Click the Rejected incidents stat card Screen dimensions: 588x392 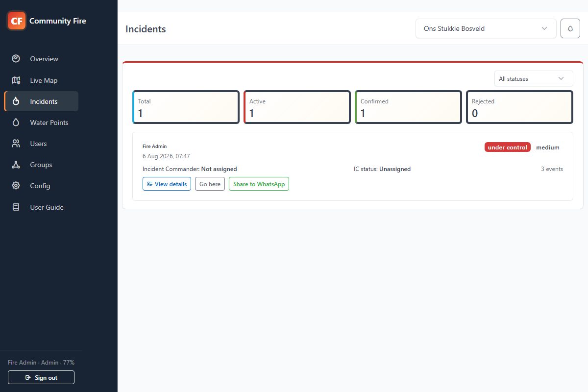click(519, 107)
